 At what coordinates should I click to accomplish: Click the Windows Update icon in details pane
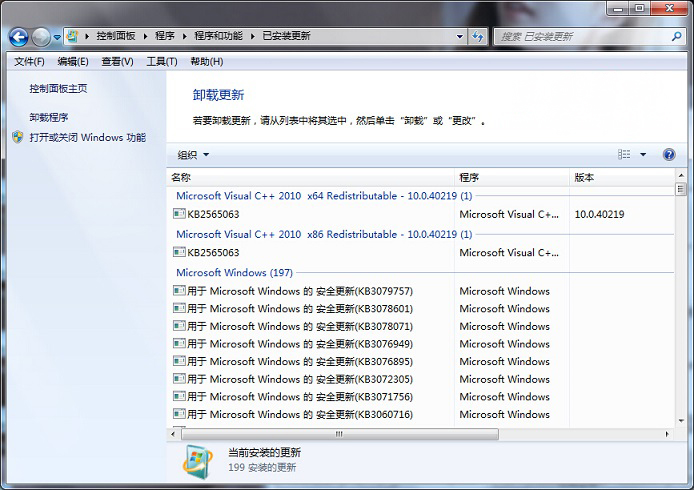pyautogui.click(x=198, y=462)
